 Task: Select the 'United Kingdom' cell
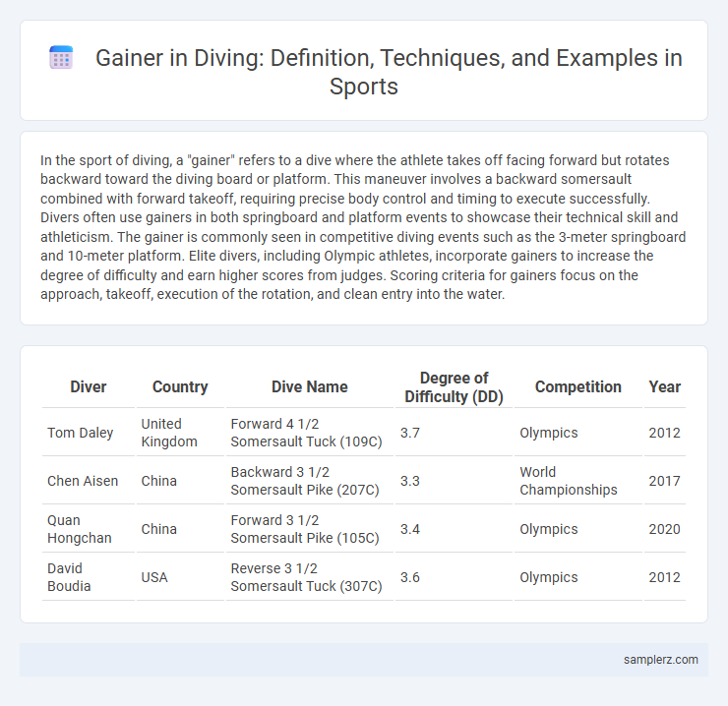[180, 433]
